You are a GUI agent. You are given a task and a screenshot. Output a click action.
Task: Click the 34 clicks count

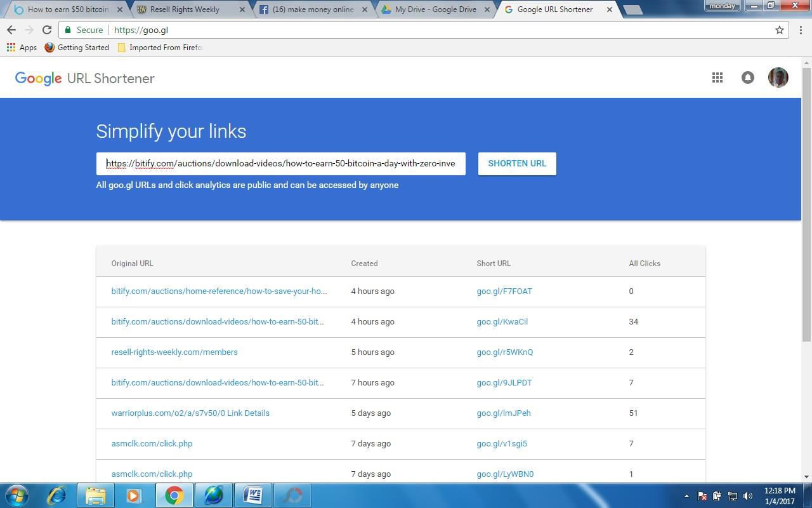(x=633, y=321)
